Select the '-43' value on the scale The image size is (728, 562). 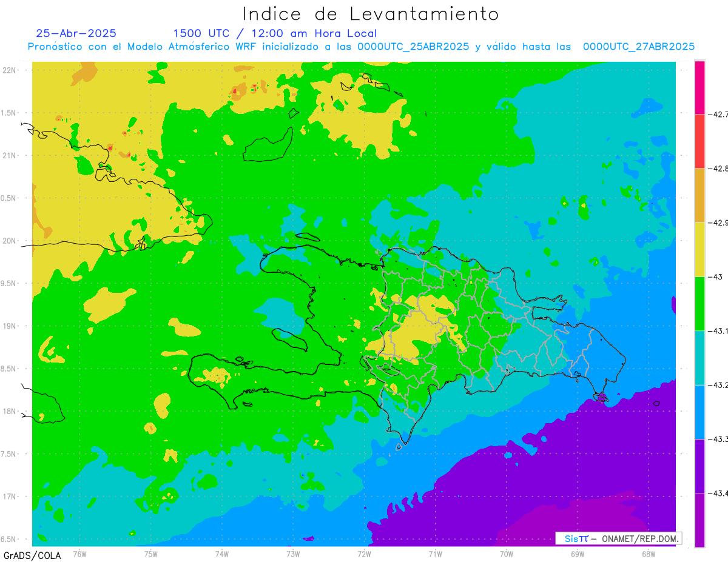pos(714,276)
